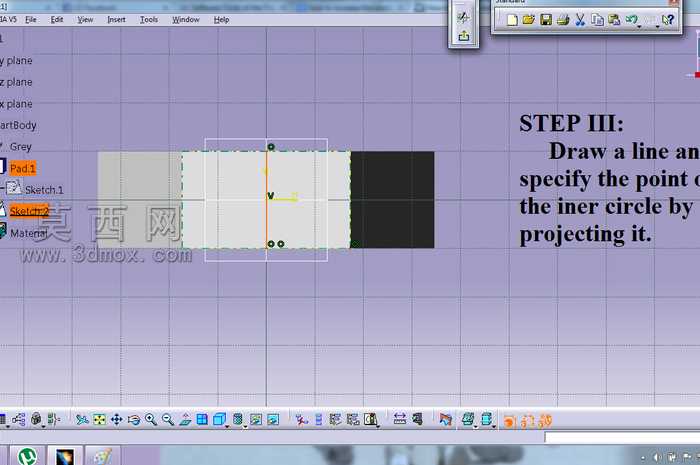Screen dimensions: 700x465
Task: Open the Redo history dropdown arrow
Action: tap(658, 27)
